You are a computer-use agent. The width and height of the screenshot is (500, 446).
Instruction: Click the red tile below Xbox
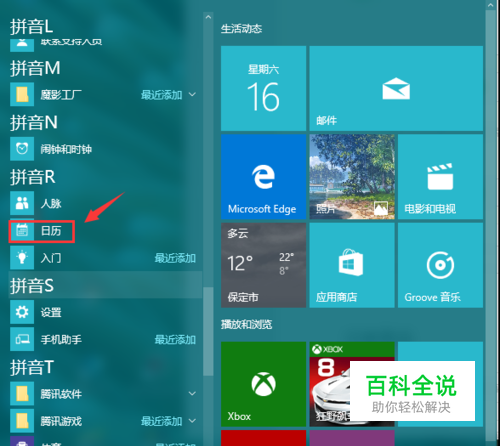263,438
